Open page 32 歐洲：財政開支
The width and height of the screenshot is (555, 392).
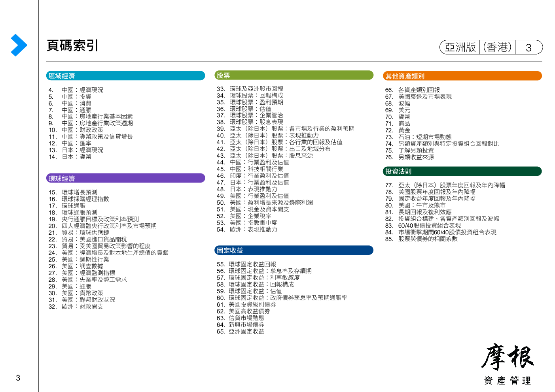point(76,307)
